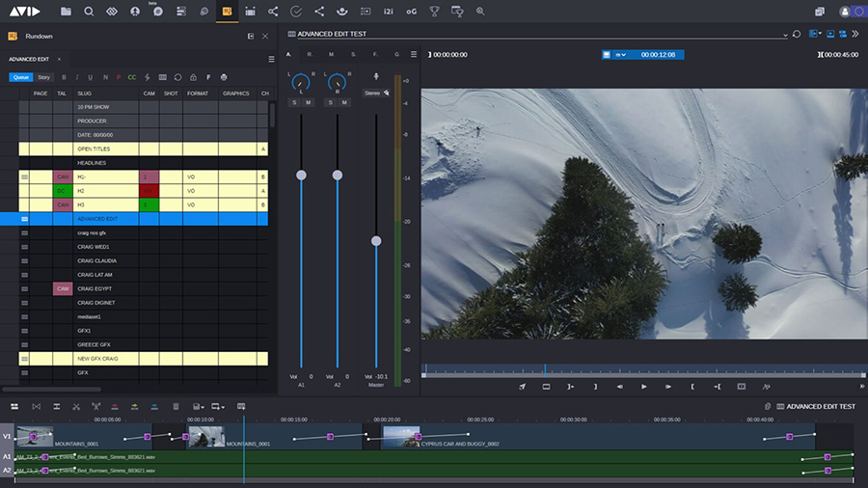Viewport: 868px width, 488px height.
Task: Adjust the A1 volume fader handle
Action: tap(301, 175)
